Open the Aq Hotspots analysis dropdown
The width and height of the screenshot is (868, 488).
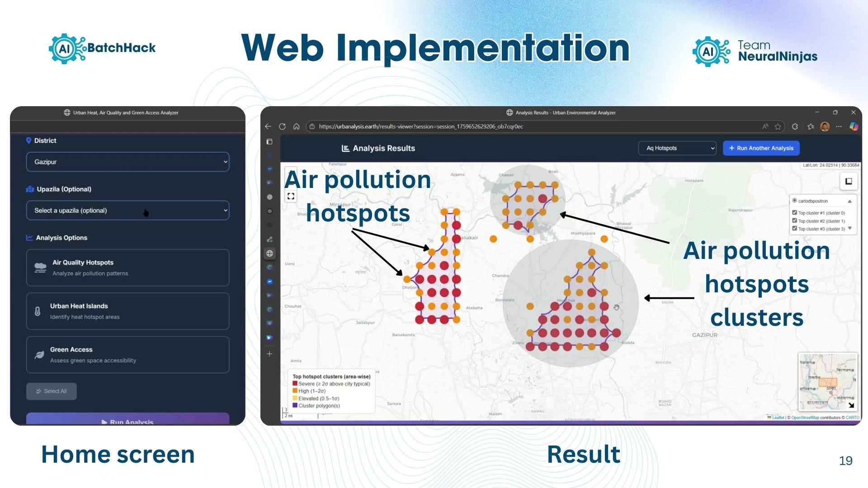tap(677, 148)
